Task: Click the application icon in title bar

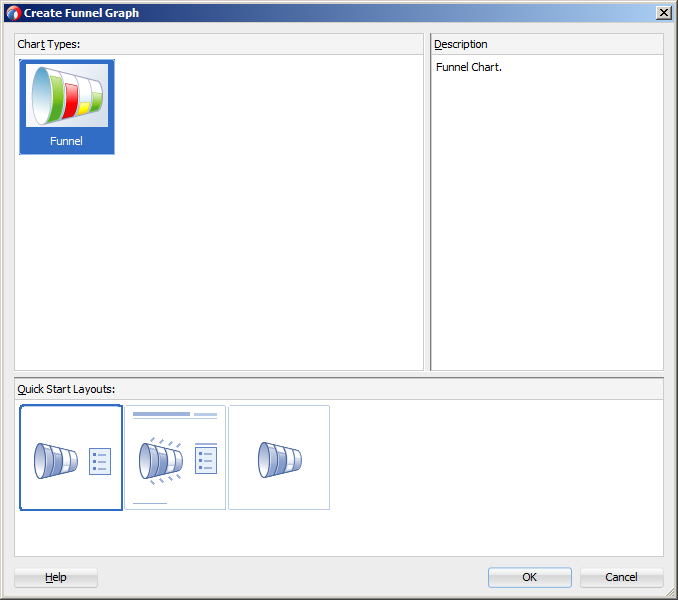Action: point(13,13)
